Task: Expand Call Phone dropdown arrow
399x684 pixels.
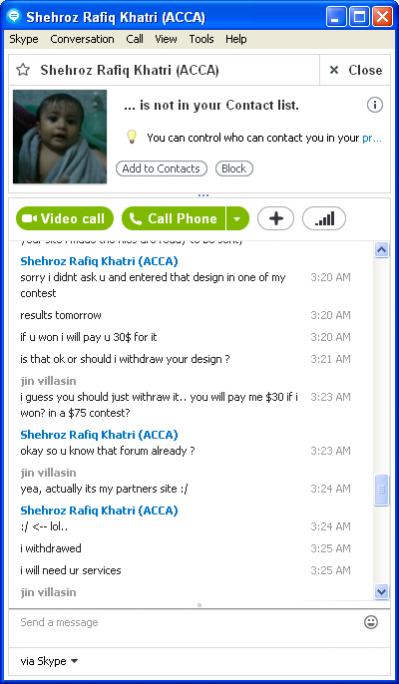Action: click(x=237, y=219)
